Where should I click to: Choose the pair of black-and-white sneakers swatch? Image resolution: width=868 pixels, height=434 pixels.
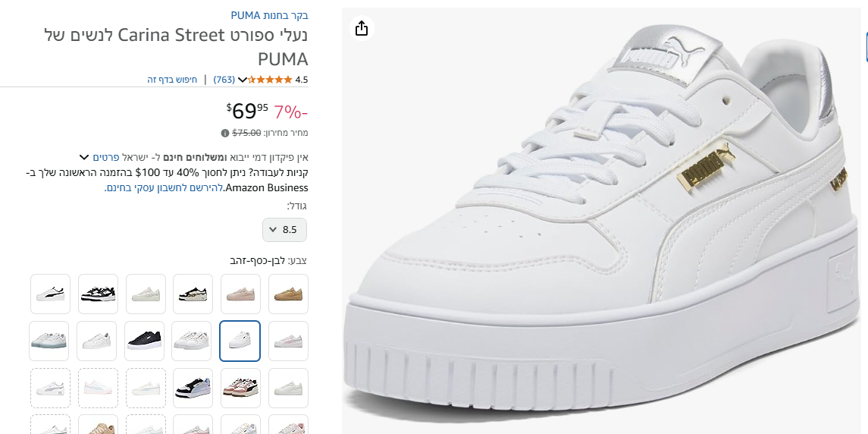(98, 294)
